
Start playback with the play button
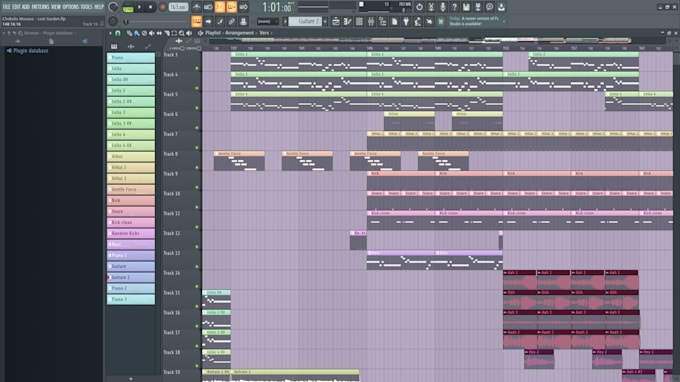click(x=139, y=7)
